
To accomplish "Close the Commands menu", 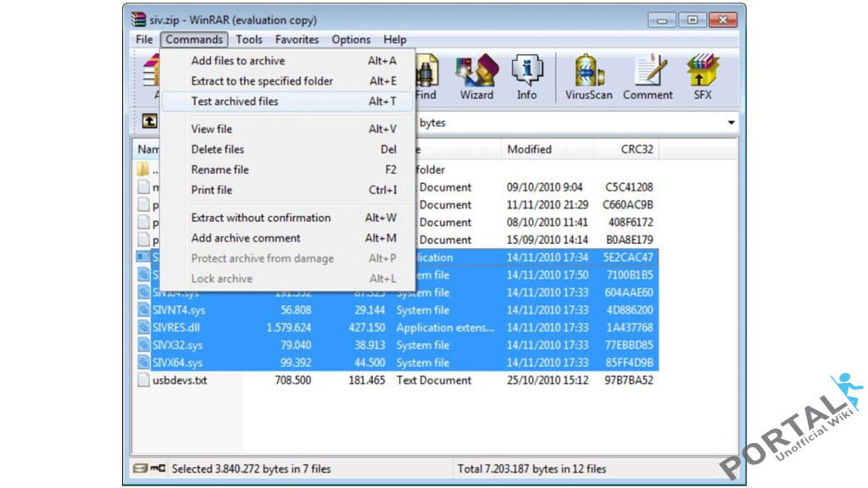I will pyautogui.click(x=194, y=39).
